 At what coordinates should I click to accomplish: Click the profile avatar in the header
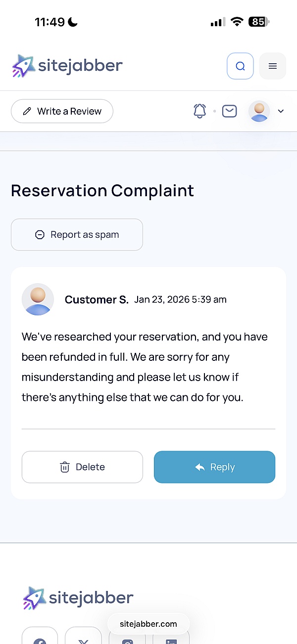pyautogui.click(x=259, y=111)
